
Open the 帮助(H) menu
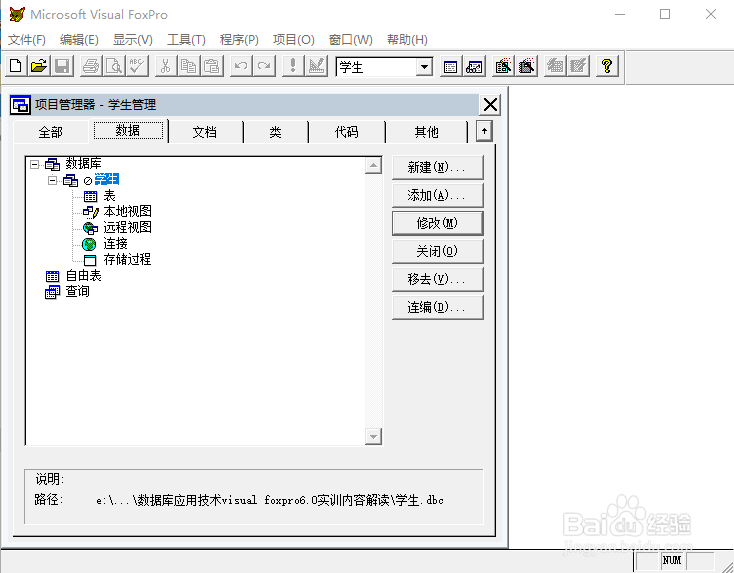tap(407, 40)
